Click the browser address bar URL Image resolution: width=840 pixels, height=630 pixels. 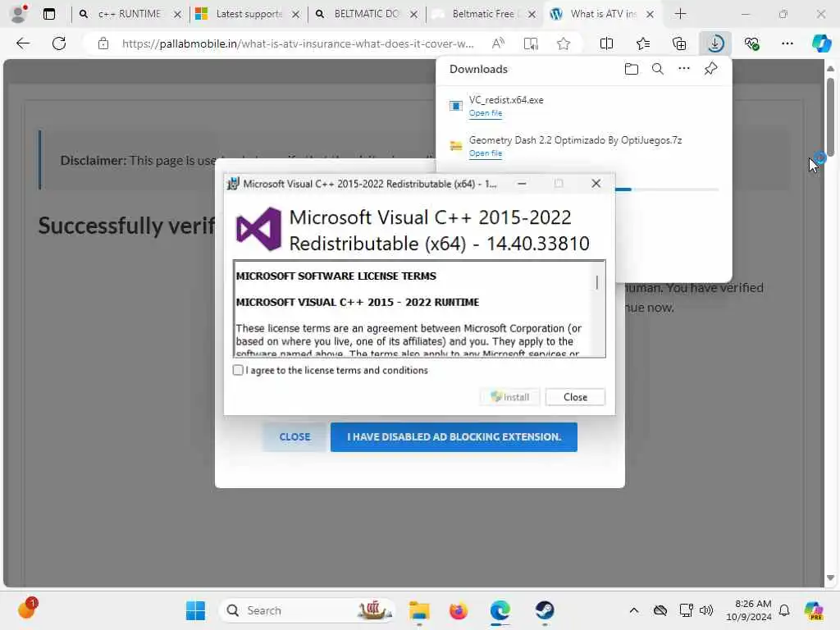coord(297,43)
